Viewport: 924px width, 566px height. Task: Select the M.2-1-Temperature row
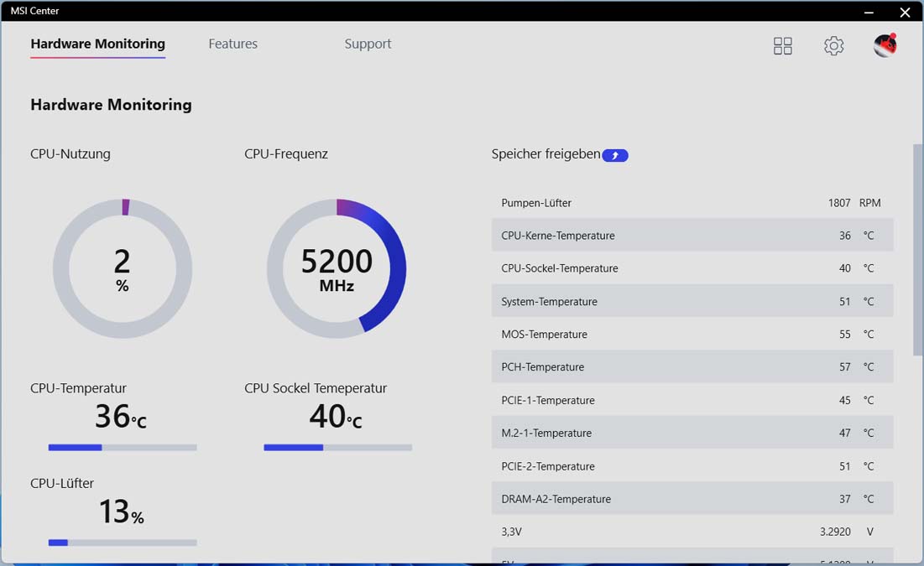(x=692, y=433)
